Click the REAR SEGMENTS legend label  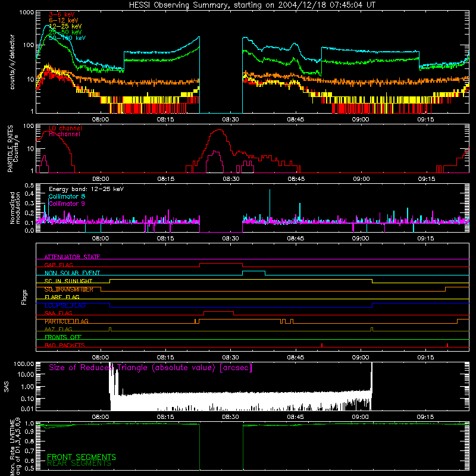[x=79, y=464]
